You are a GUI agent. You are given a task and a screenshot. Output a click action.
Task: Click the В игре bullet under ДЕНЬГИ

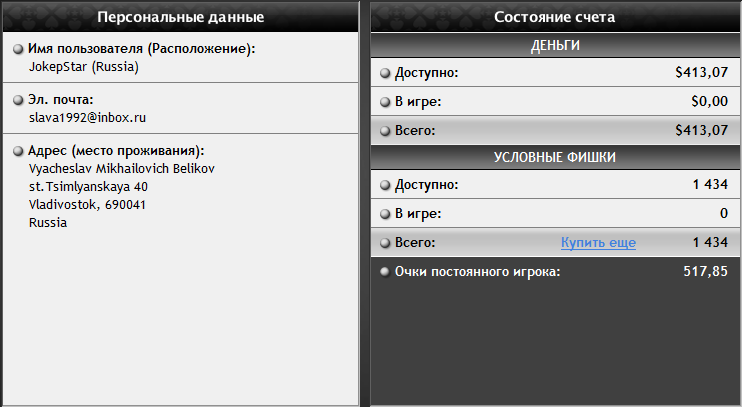click(385, 101)
